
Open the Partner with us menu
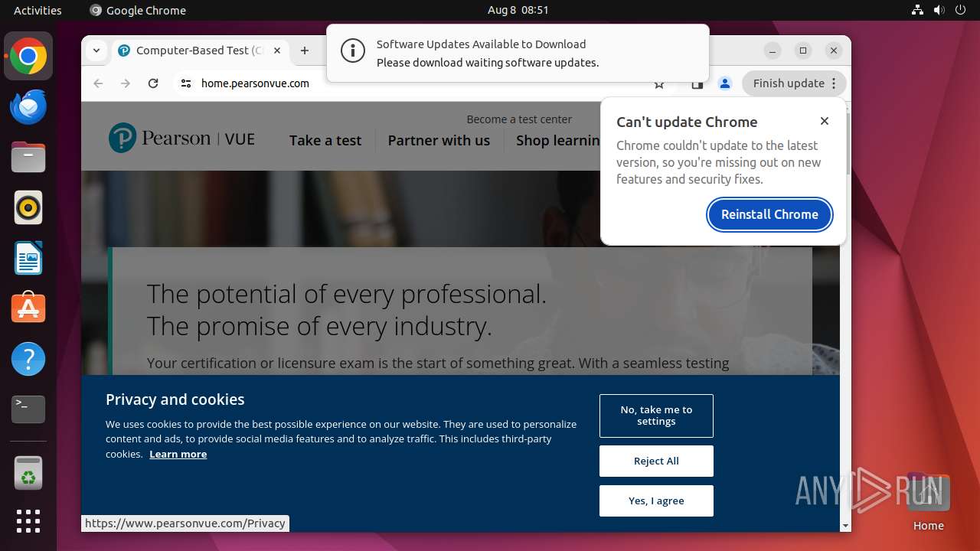[x=439, y=141]
